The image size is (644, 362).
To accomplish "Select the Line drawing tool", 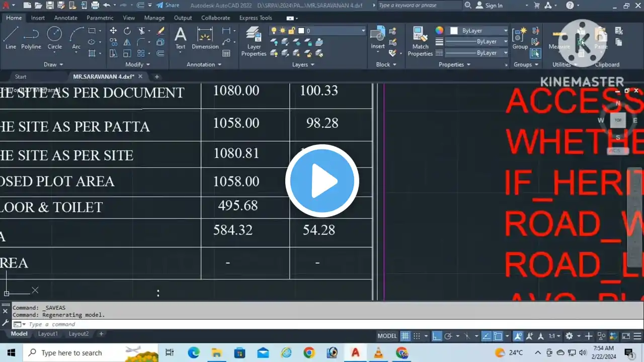I will point(11,38).
